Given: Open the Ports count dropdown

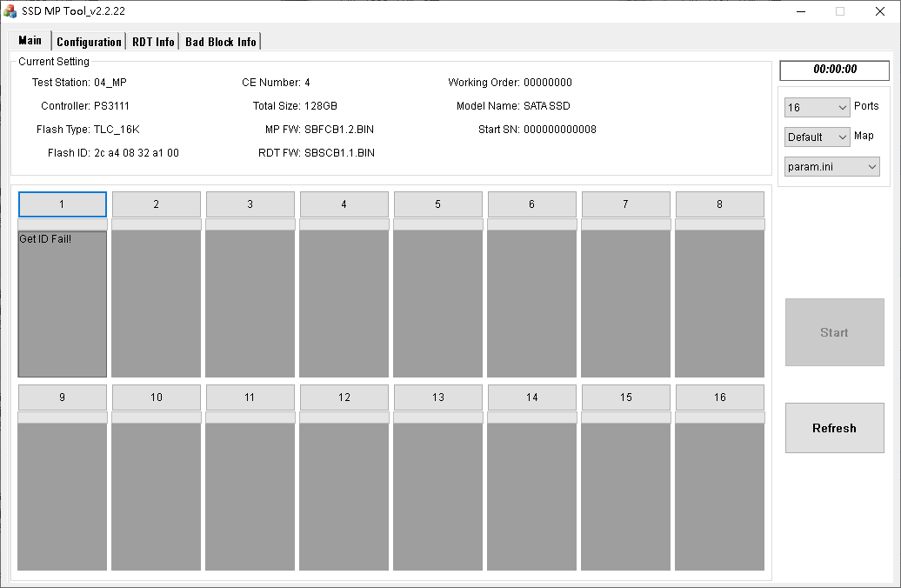Looking at the screenshot, I should (x=817, y=108).
